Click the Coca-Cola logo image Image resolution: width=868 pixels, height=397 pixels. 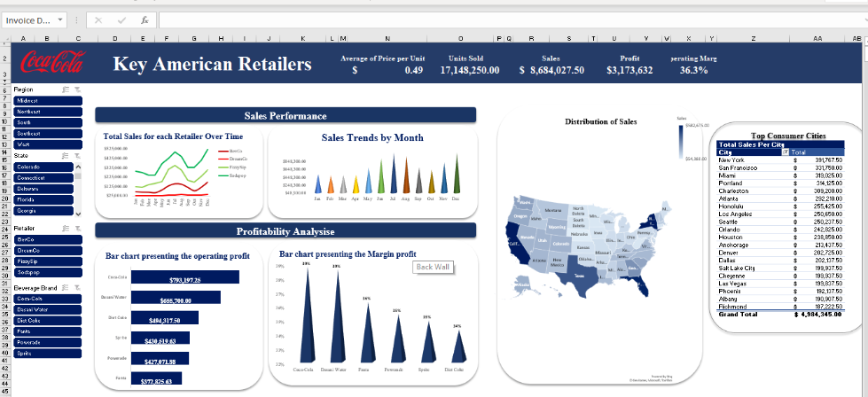(x=52, y=62)
